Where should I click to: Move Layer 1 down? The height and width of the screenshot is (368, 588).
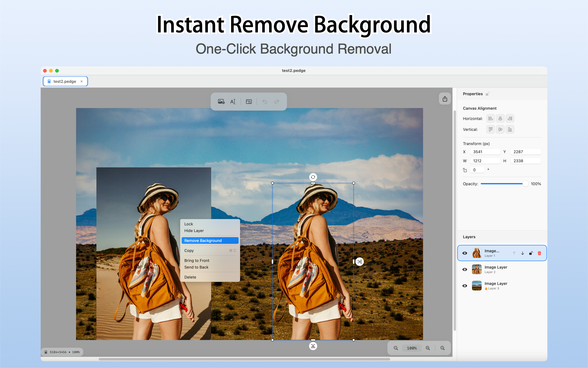[522, 253]
